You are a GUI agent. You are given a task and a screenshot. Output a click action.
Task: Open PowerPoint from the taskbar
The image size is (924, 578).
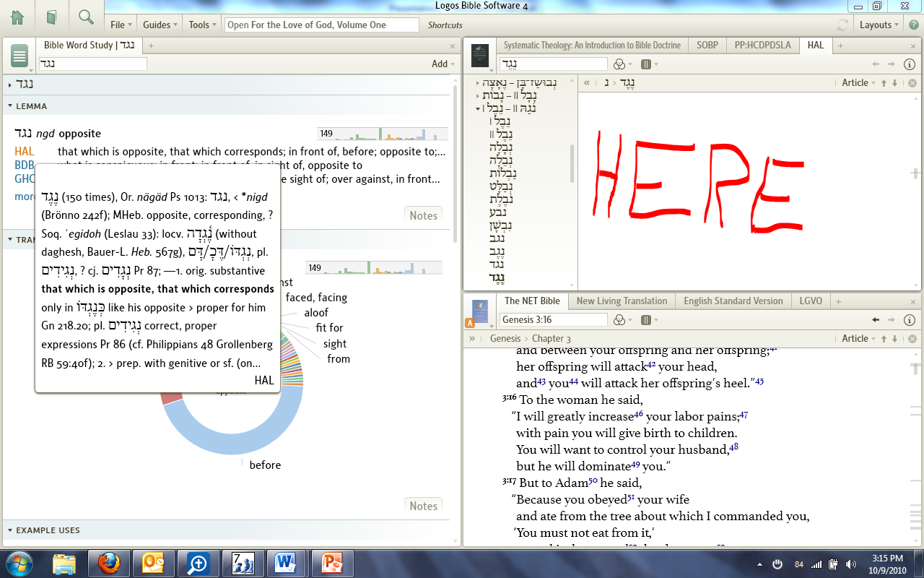331,563
